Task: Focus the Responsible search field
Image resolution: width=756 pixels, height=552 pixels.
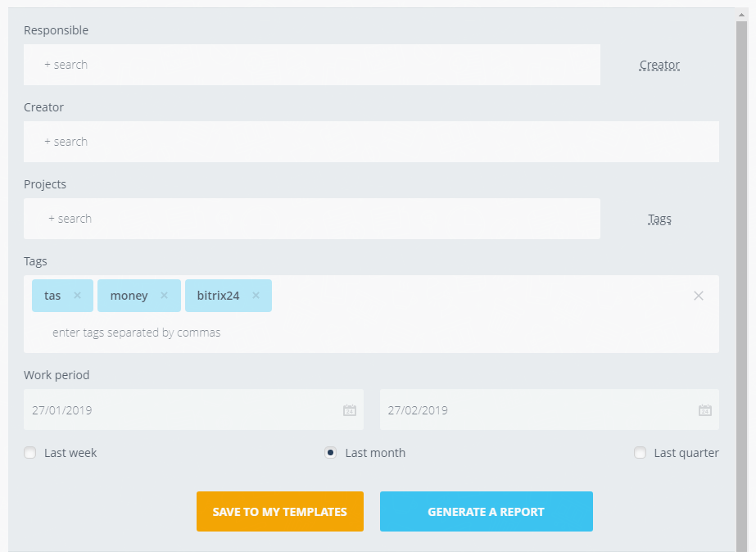Action: coord(312,65)
